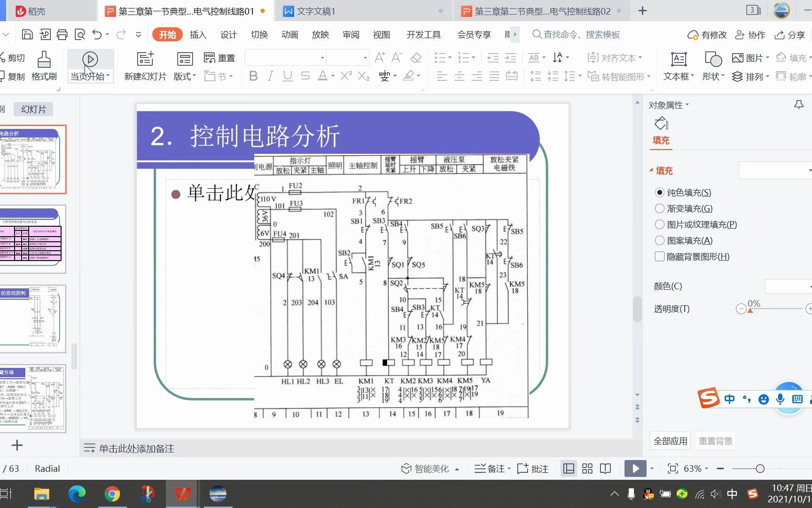Apply Superscript formatting
The height and width of the screenshot is (508, 812).
click(346, 76)
